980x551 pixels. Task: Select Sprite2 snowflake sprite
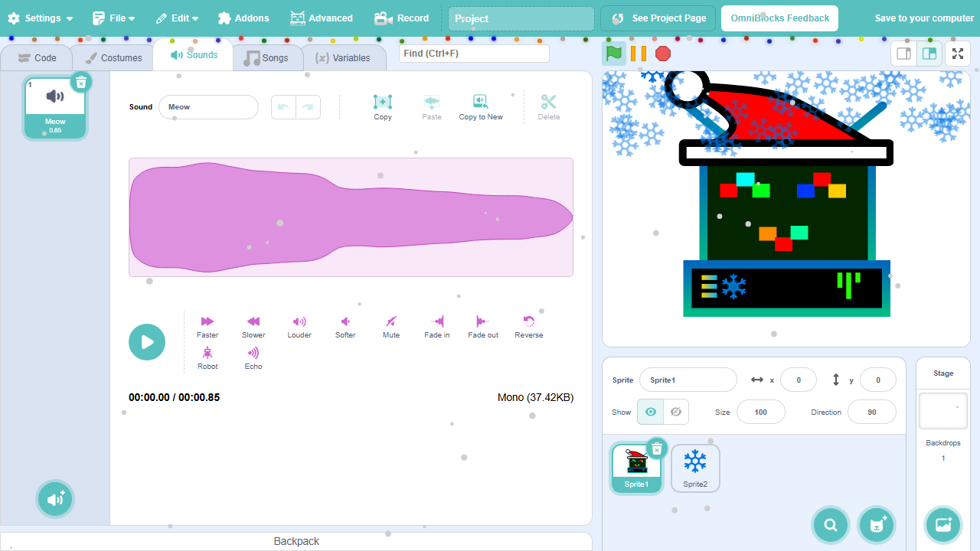695,468
